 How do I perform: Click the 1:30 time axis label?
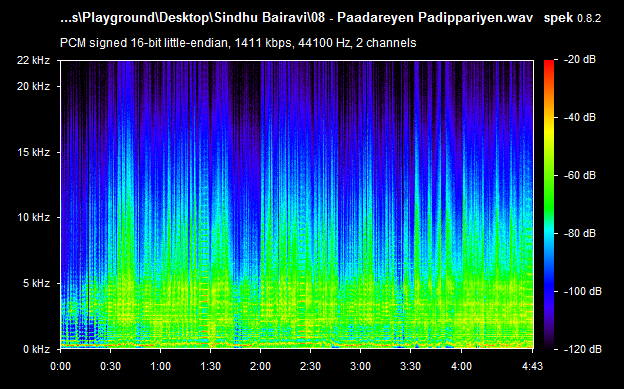[211, 366]
